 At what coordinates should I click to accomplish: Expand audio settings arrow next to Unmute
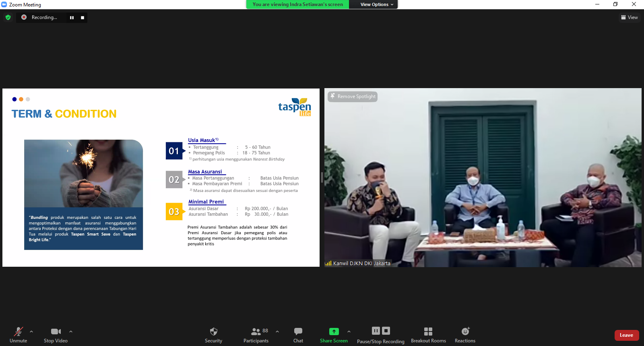[x=31, y=332]
